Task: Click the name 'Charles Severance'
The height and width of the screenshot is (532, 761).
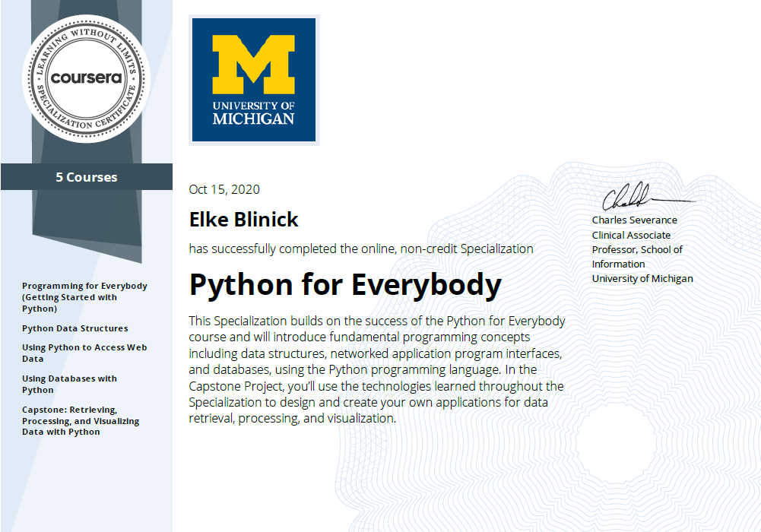Action: click(x=634, y=220)
